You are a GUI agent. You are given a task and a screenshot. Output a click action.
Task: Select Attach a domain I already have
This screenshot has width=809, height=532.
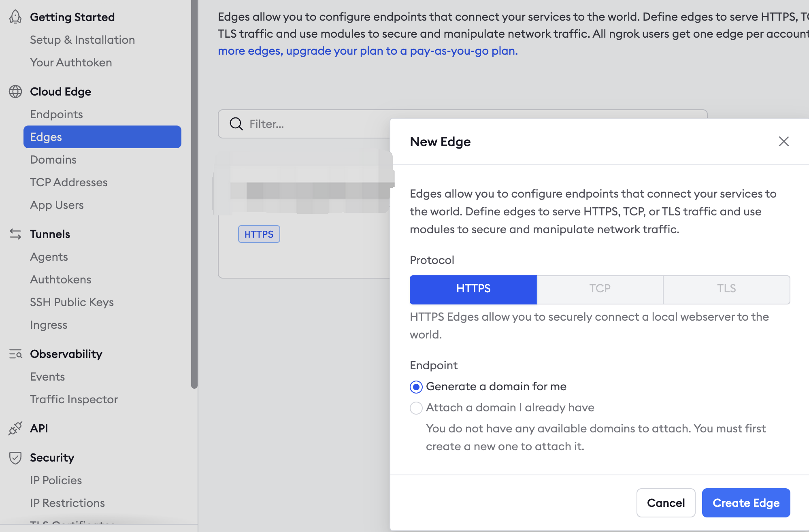416,408
